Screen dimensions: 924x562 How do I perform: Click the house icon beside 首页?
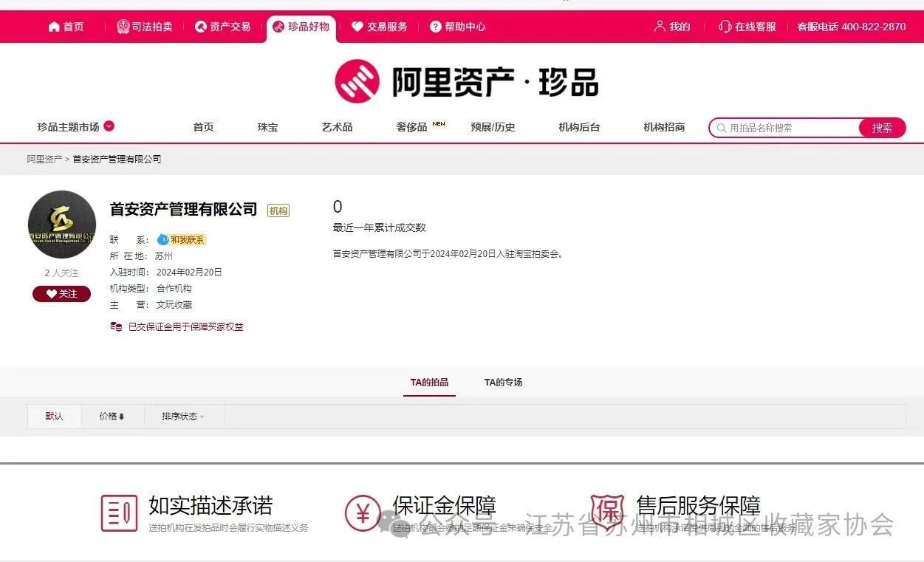point(54,27)
